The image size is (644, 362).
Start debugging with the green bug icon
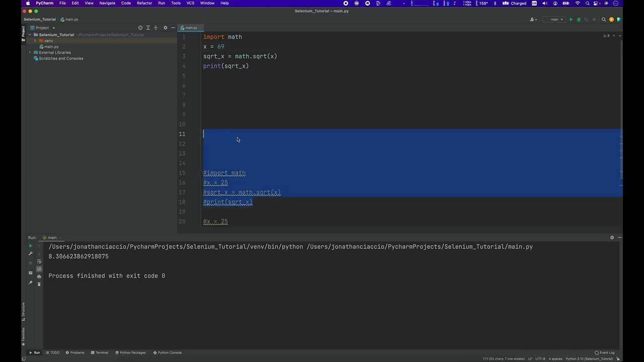click(x=579, y=20)
